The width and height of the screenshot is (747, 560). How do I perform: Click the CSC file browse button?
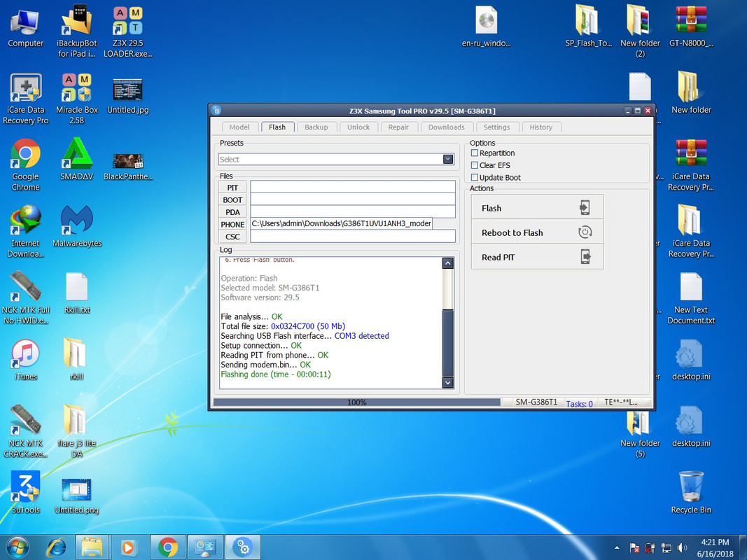click(232, 237)
